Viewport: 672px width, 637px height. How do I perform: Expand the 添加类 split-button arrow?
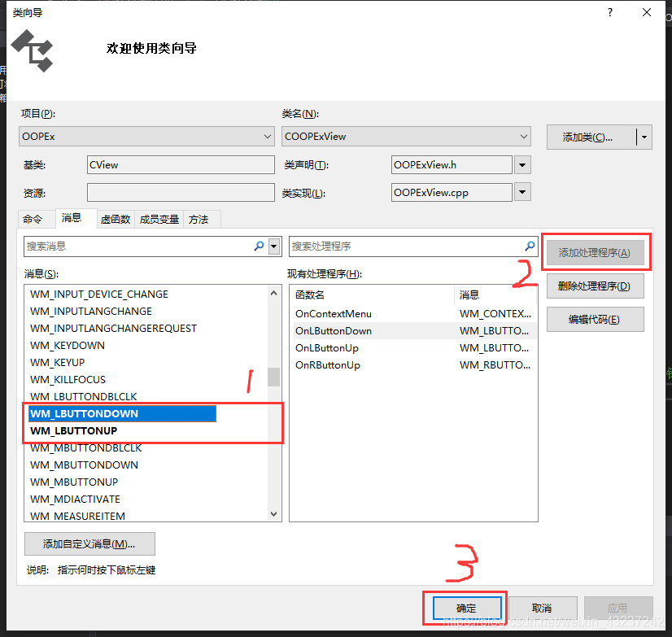(x=644, y=137)
